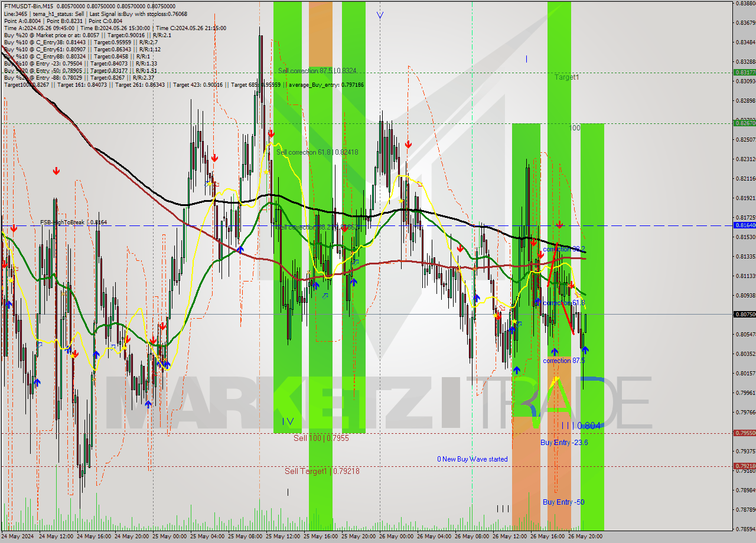Click the yellow up arrow in orange zone
This screenshot has width=756, height=543.
click(553, 382)
